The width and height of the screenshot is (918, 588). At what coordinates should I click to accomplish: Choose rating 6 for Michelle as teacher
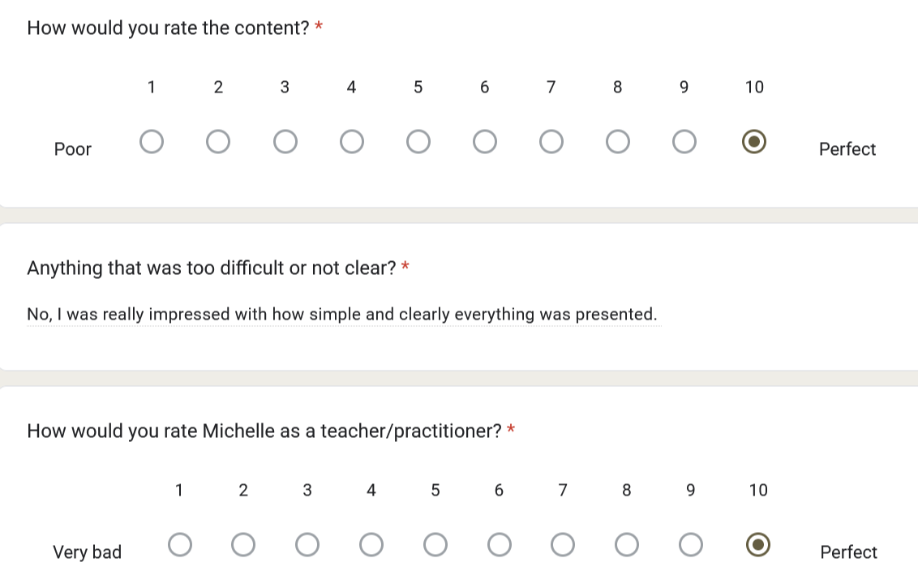[x=499, y=545]
